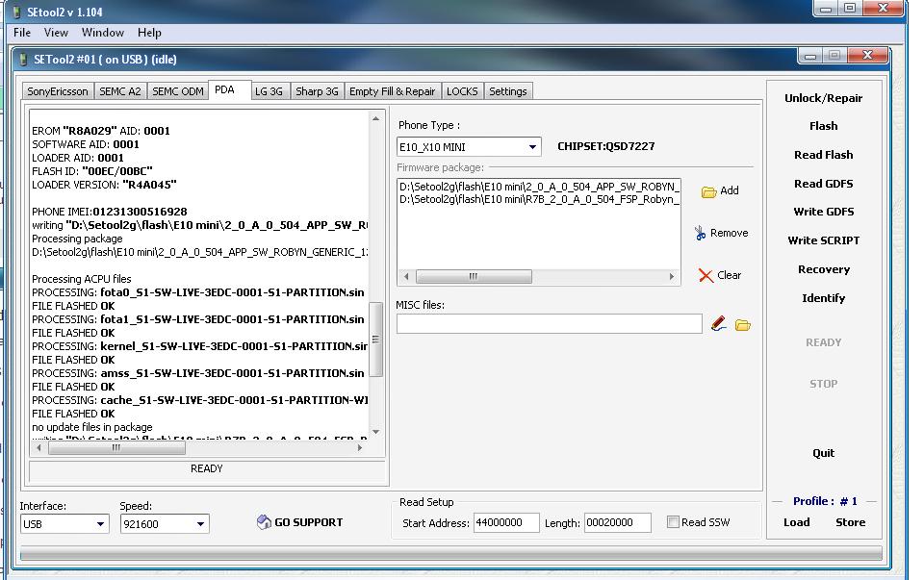This screenshot has width=924, height=580.
Task: Click the log scroll-up arrow
Action: (375, 119)
